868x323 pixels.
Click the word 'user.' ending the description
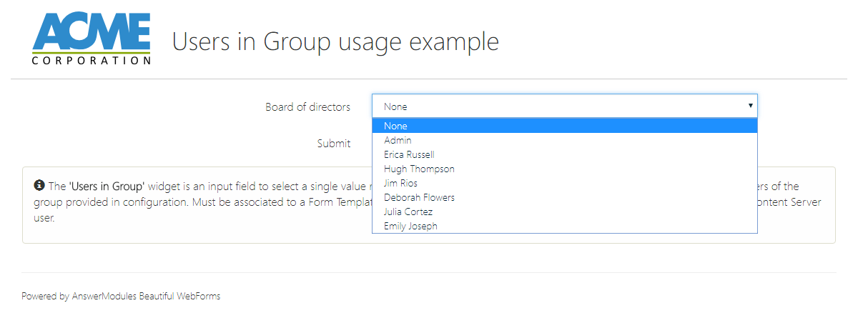pos(44,218)
